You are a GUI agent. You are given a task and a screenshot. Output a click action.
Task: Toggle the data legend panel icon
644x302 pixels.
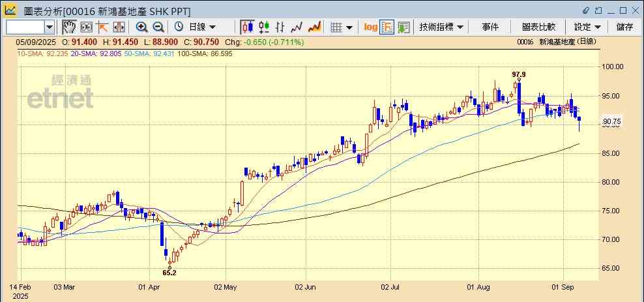pyautogui.click(x=387, y=27)
